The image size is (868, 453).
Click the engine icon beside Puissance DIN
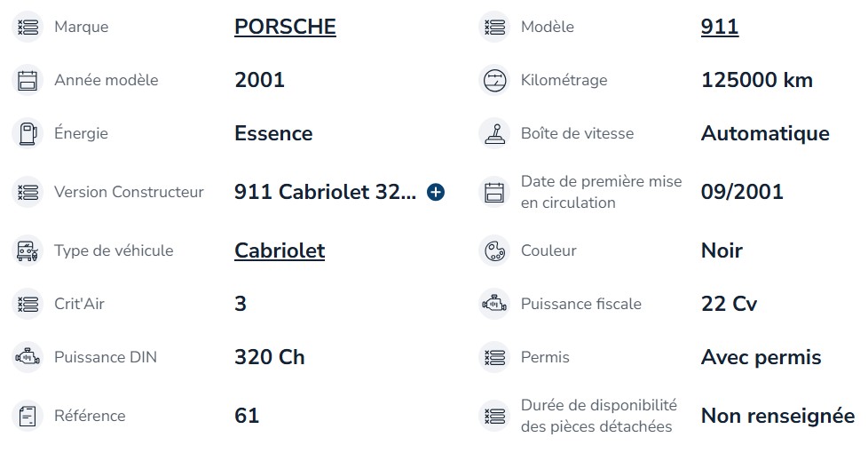pyautogui.click(x=28, y=357)
